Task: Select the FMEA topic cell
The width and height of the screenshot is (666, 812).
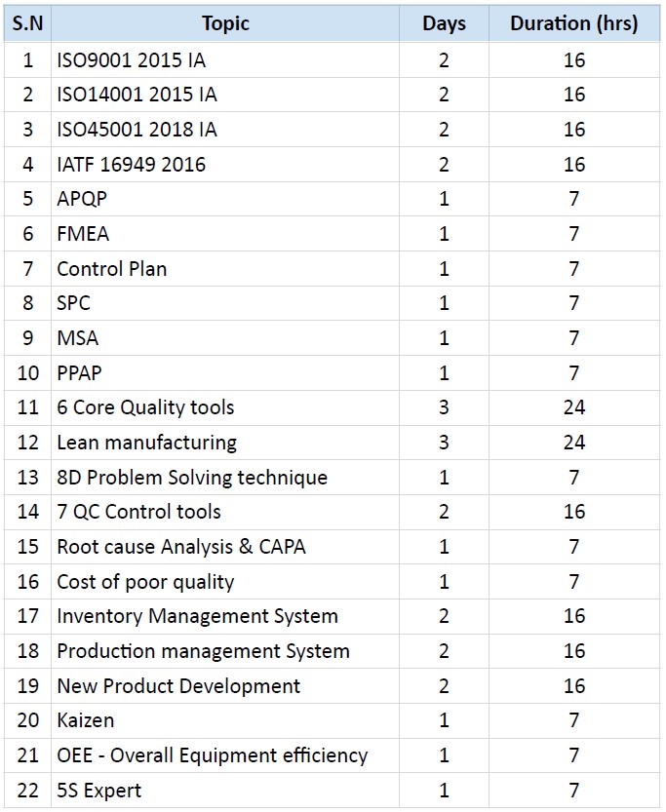Action: pyautogui.click(x=225, y=234)
